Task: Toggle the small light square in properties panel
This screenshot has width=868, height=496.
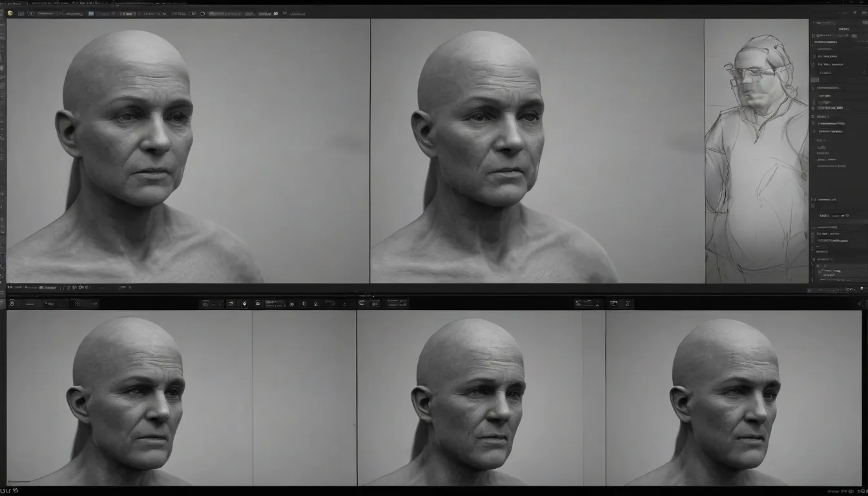Action: [814, 80]
